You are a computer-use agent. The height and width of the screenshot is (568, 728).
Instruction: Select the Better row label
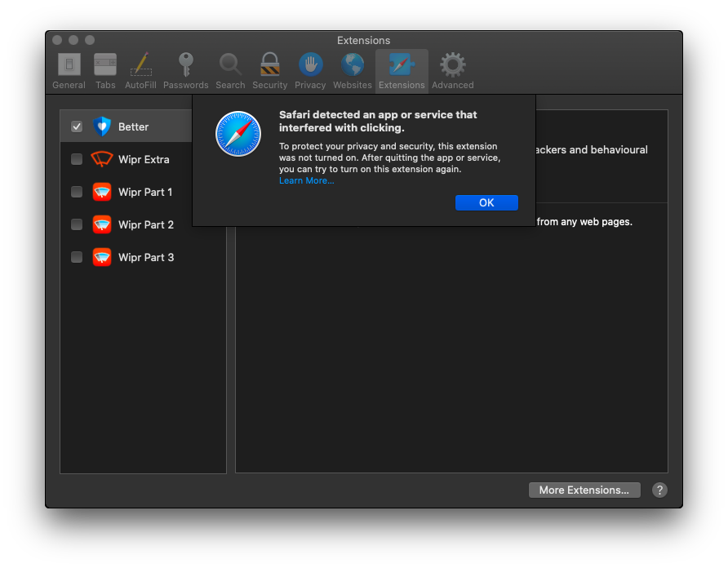[133, 126]
